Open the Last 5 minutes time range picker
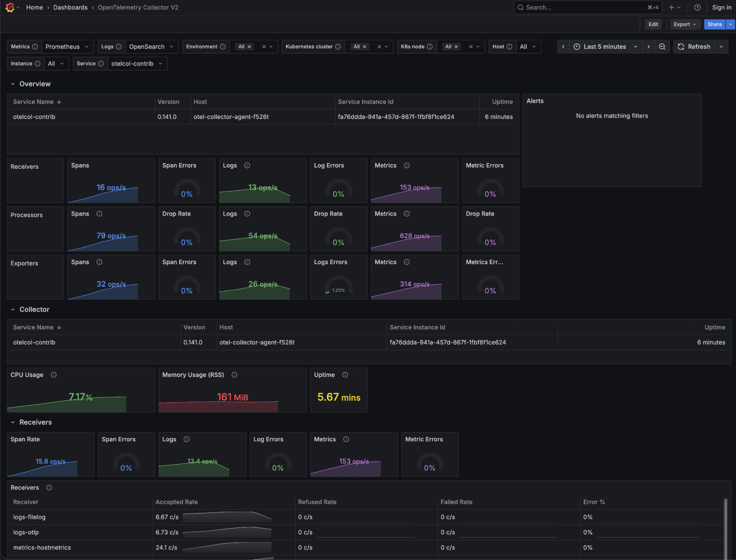Screen dimensions: 736x560 pyautogui.click(x=605, y=46)
